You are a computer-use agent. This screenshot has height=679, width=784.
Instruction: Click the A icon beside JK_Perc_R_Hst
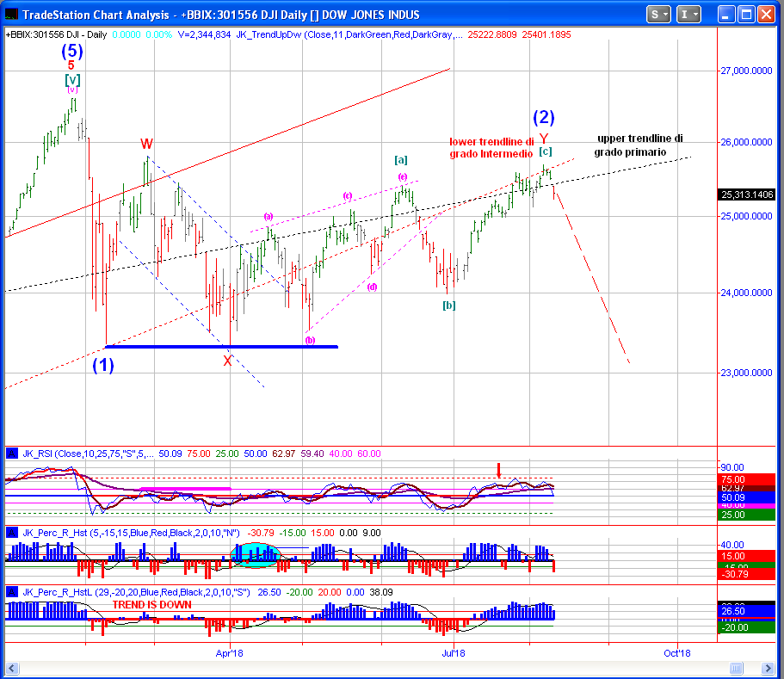point(12,533)
